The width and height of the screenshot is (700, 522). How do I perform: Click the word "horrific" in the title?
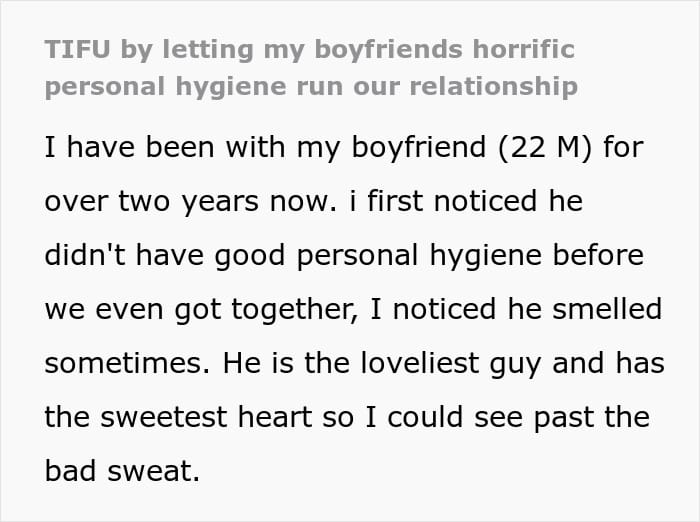coord(524,49)
